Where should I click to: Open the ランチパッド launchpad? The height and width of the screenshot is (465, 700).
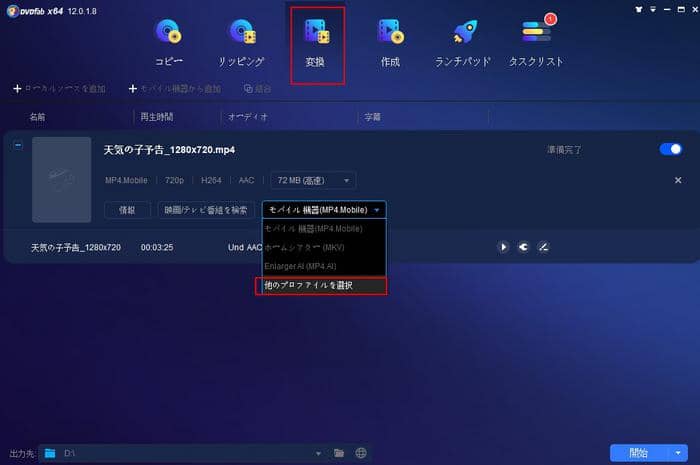click(x=463, y=43)
